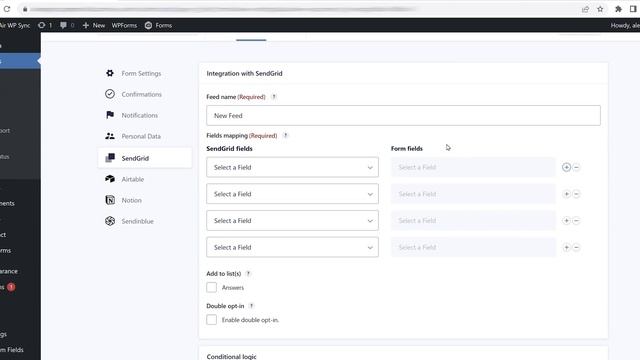Reload page with browser refresh icon
The height and width of the screenshot is (360, 640).
pos(7,9)
